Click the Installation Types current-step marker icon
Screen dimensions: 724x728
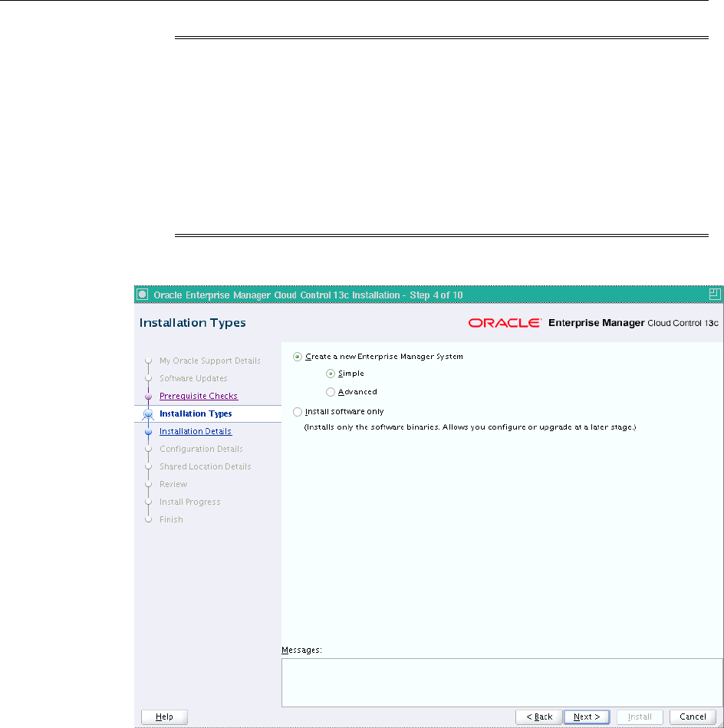[x=148, y=414]
